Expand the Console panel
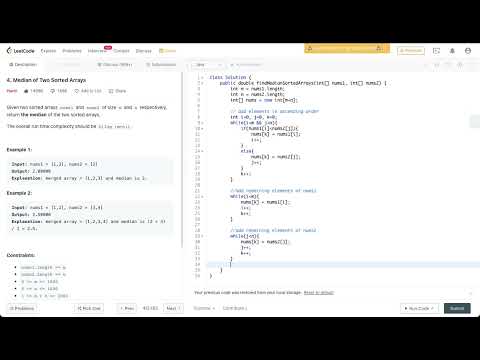480x360 pixels. pos(204,308)
